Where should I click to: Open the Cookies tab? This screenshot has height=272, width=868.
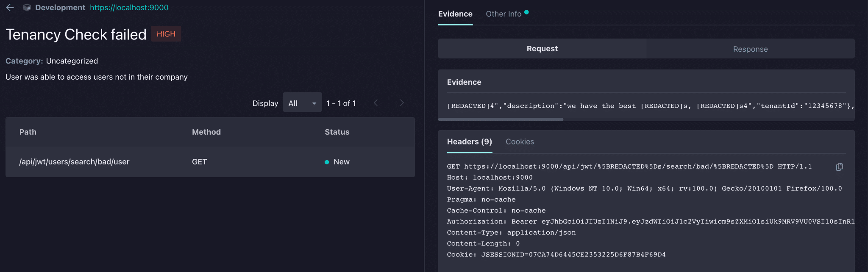(520, 142)
